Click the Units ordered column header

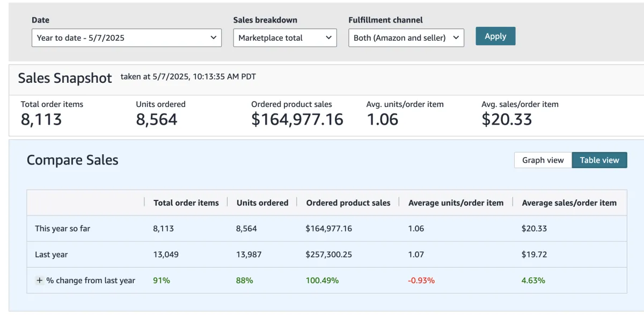262,203
